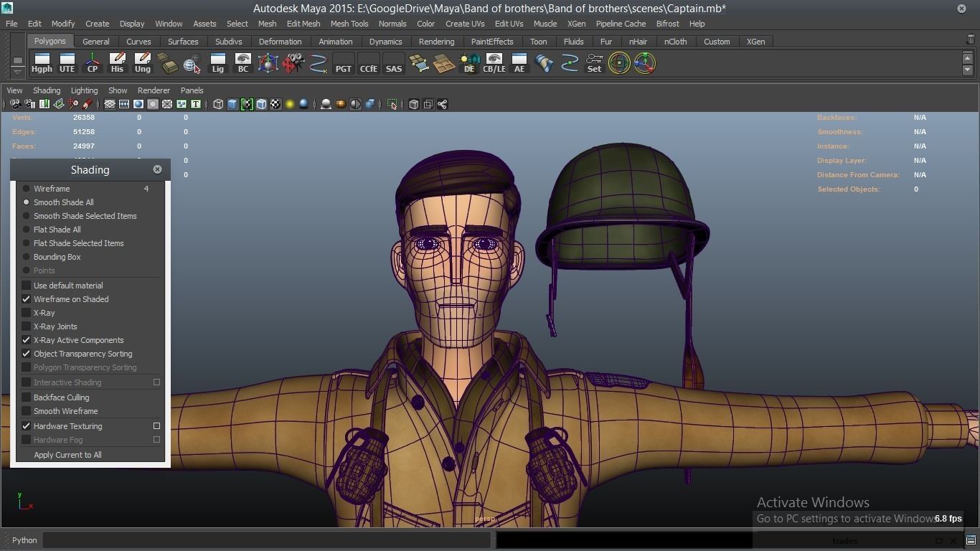
Task: Click the smooth shade all blue cube icon
Action: point(232,104)
